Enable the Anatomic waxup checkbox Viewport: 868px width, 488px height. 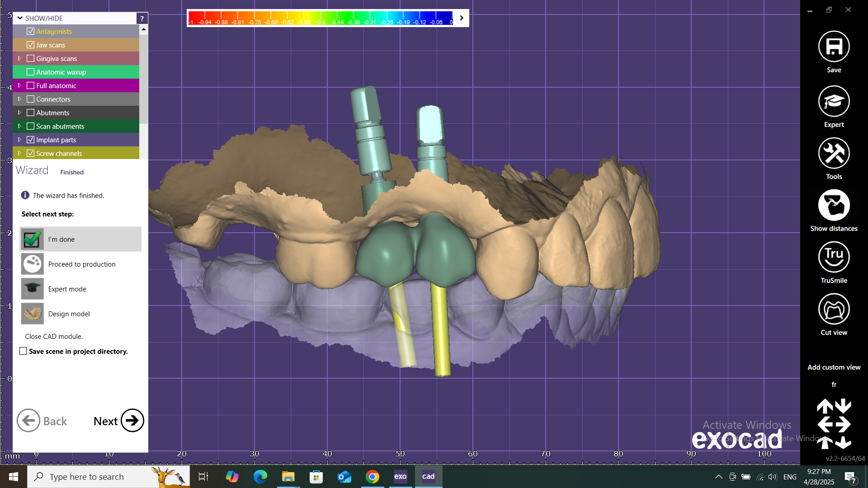31,72
